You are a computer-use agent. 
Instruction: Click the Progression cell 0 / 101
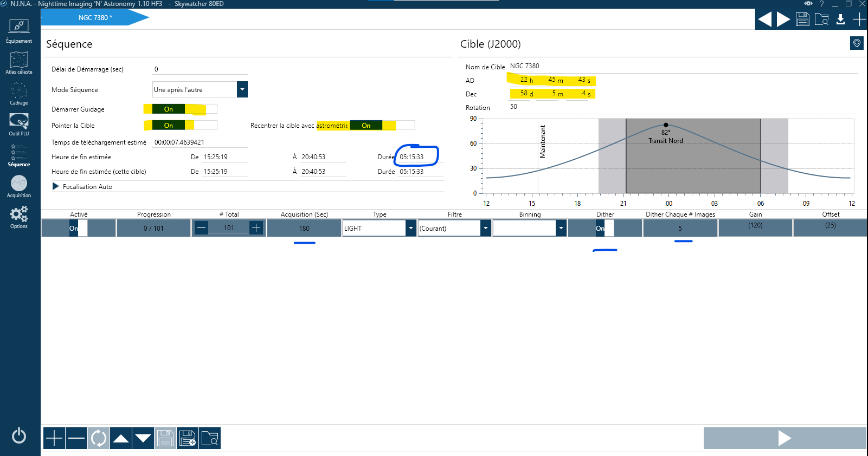(x=153, y=228)
